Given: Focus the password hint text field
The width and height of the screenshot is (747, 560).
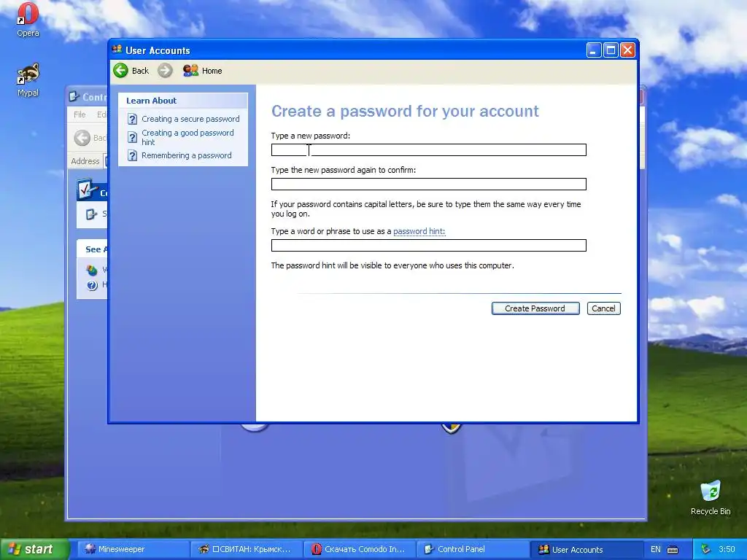Looking at the screenshot, I should click(429, 245).
